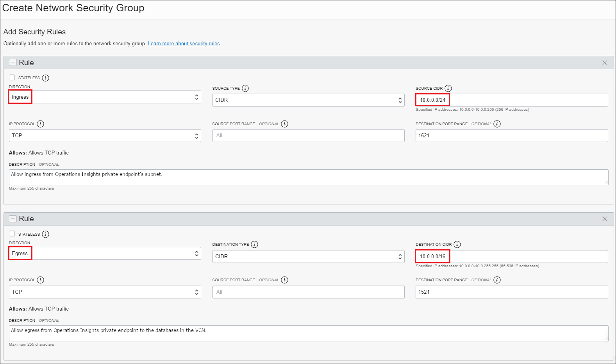Click info icon next to first rule's Stateless
Image resolution: width=616 pixels, height=364 pixels.
[46, 78]
